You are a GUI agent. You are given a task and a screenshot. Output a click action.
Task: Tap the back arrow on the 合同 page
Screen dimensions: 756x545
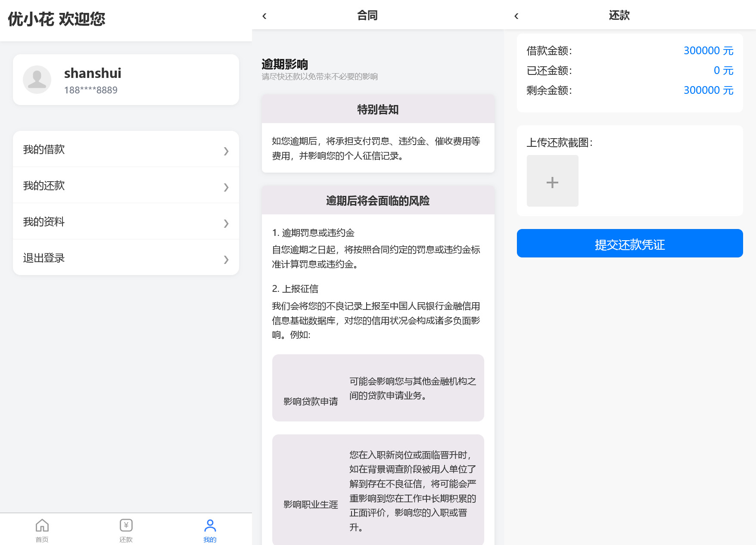tap(264, 15)
